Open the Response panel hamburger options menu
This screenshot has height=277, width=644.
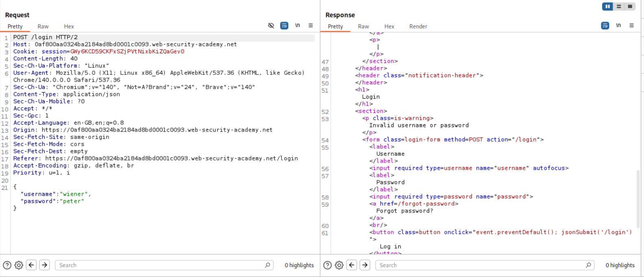(x=631, y=26)
